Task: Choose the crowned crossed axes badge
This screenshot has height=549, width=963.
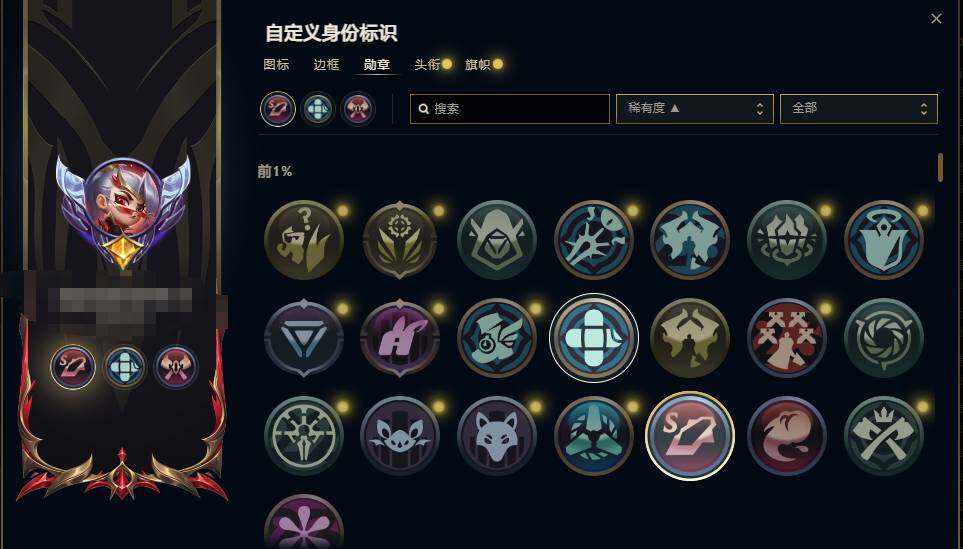Action: [x=883, y=436]
